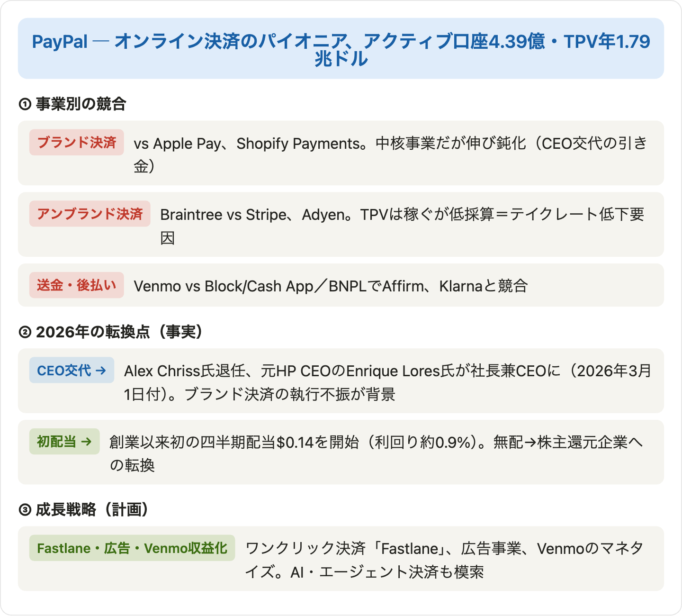This screenshot has height=616, width=682.
Task: Select the ブランド決済 red tag
Action: point(77,142)
